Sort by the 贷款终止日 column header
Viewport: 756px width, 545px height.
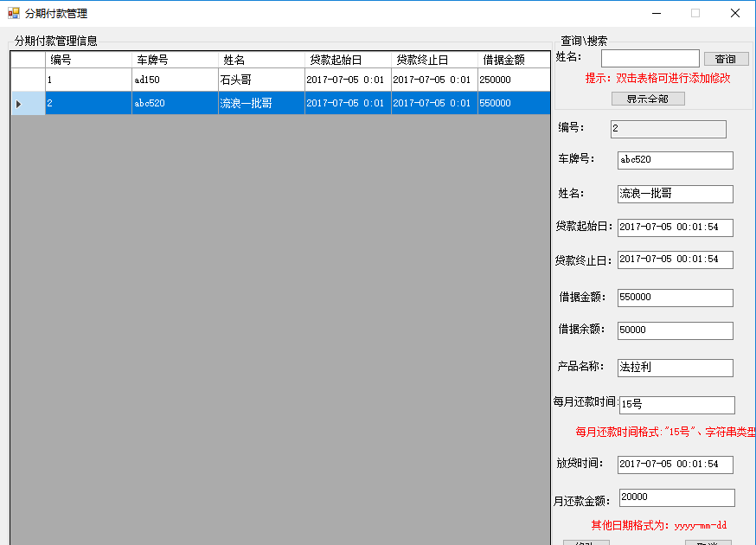(434, 60)
